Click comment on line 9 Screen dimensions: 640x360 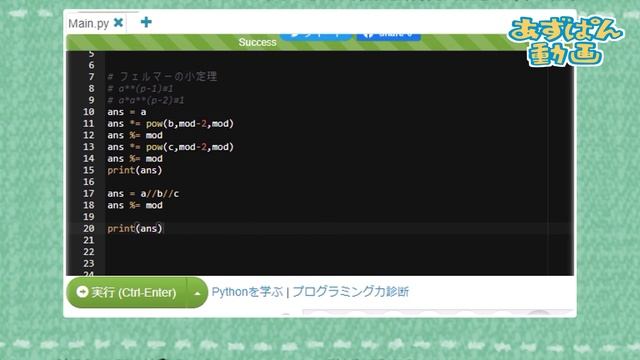point(146,100)
